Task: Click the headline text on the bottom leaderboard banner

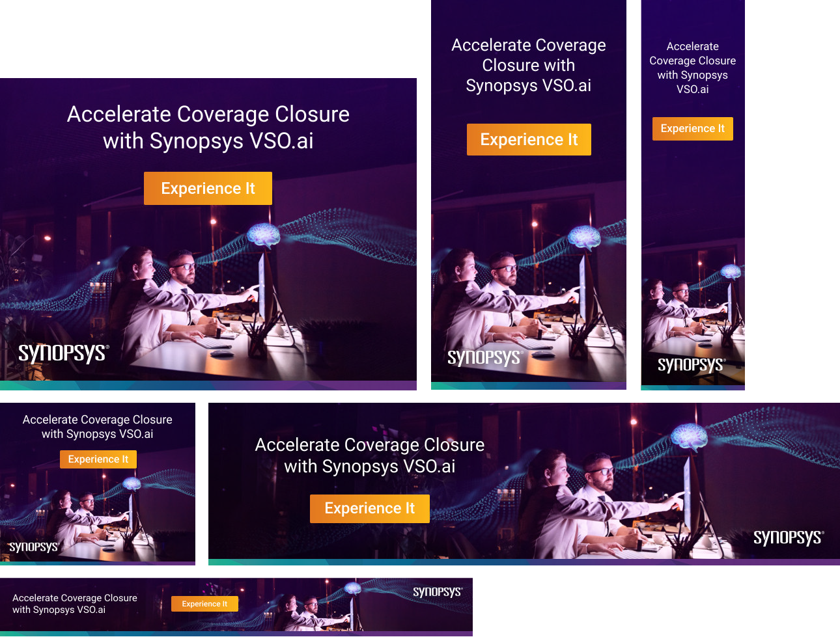Action: 75,604
